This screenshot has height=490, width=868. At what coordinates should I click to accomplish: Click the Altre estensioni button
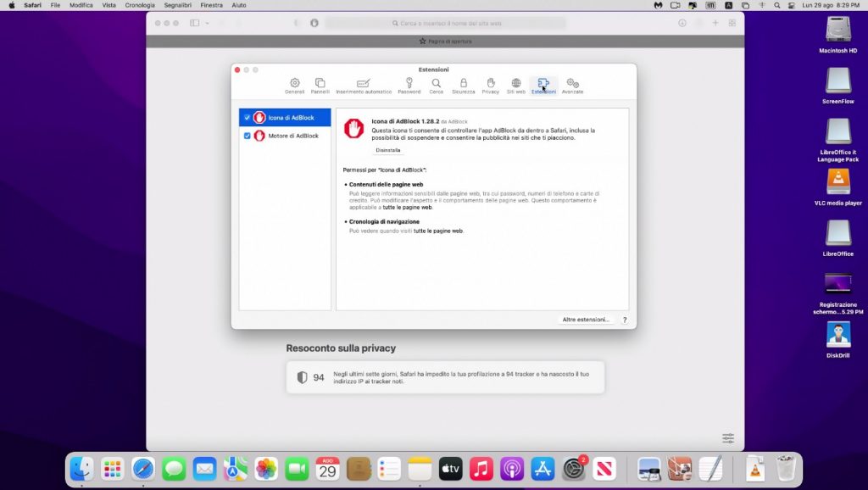point(586,320)
